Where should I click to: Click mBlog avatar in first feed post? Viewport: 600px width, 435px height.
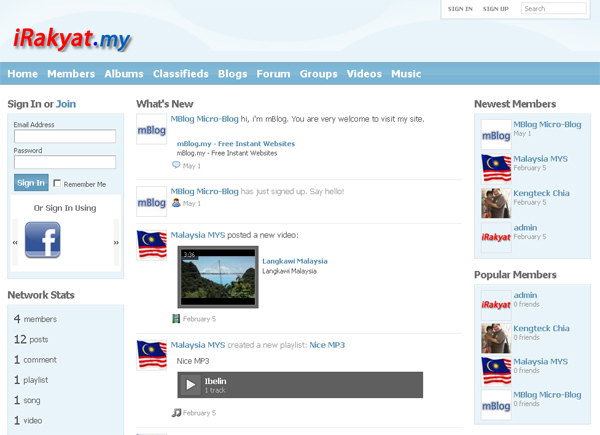coord(151,129)
